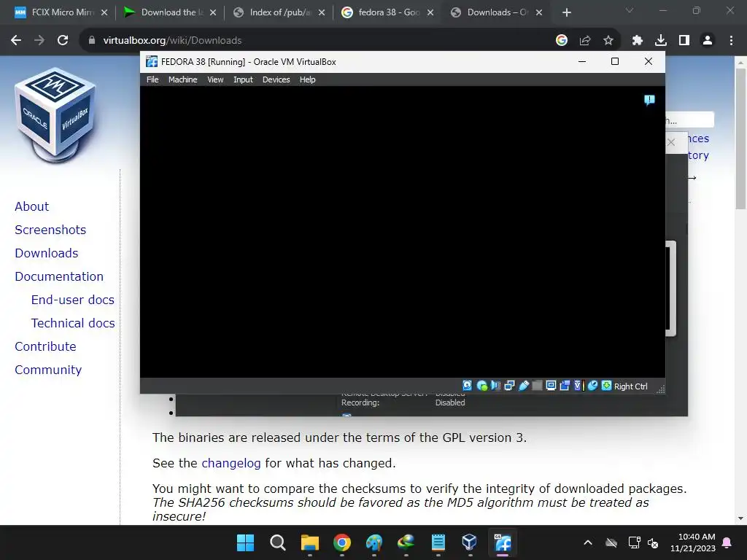
Task: Open the Devices menu in VirtualBox
Action: click(276, 79)
